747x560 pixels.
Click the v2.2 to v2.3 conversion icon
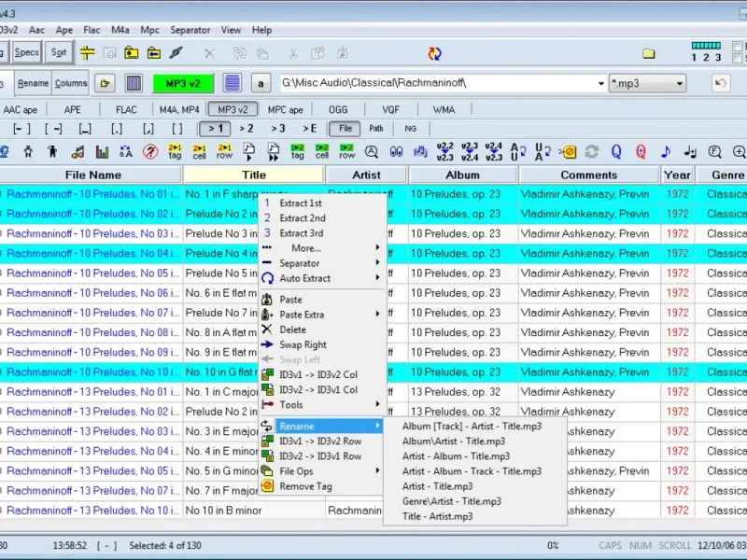[x=444, y=152]
